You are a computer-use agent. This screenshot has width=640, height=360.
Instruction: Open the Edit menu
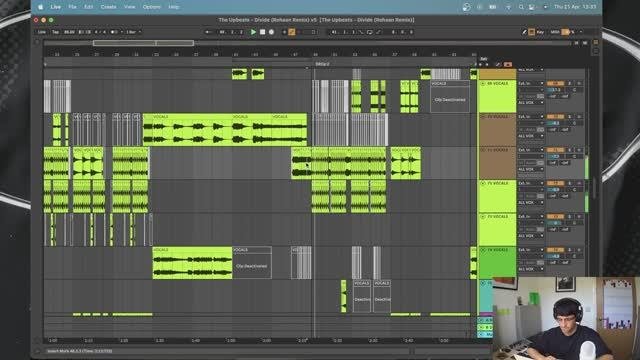[88, 7]
